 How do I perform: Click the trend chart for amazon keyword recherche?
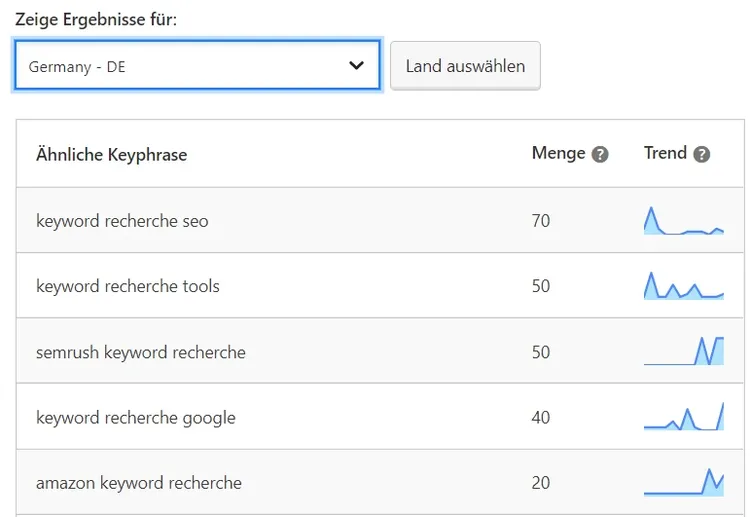(x=684, y=482)
